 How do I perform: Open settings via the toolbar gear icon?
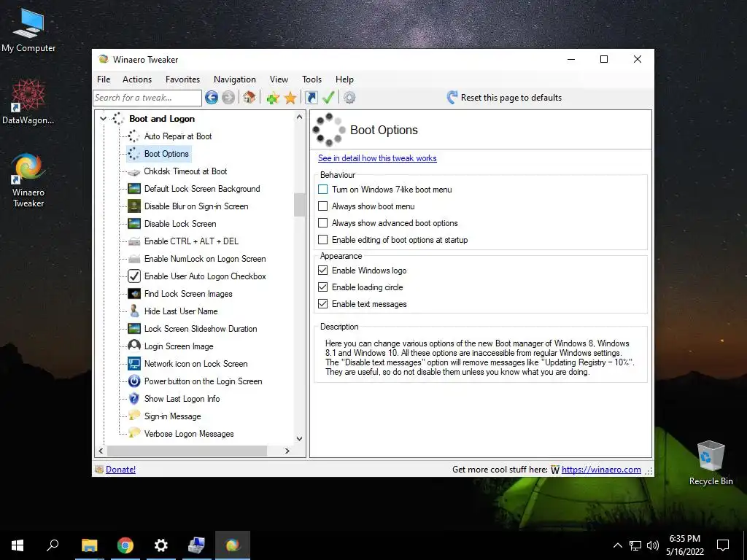(x=349, y=98)
